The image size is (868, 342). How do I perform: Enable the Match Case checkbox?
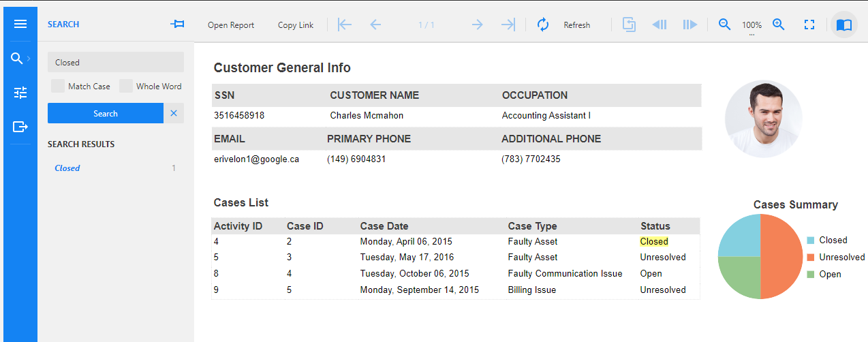coord(58,86)
